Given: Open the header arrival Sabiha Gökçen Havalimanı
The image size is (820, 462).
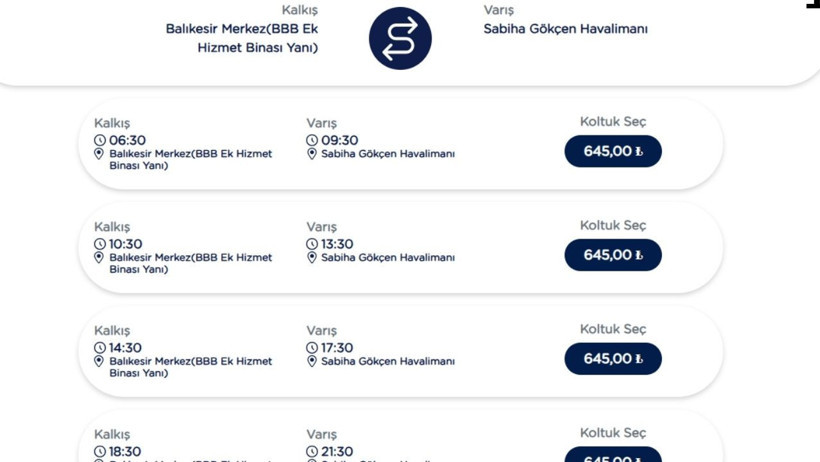Looking at the screenshot, I should (565, 29).
